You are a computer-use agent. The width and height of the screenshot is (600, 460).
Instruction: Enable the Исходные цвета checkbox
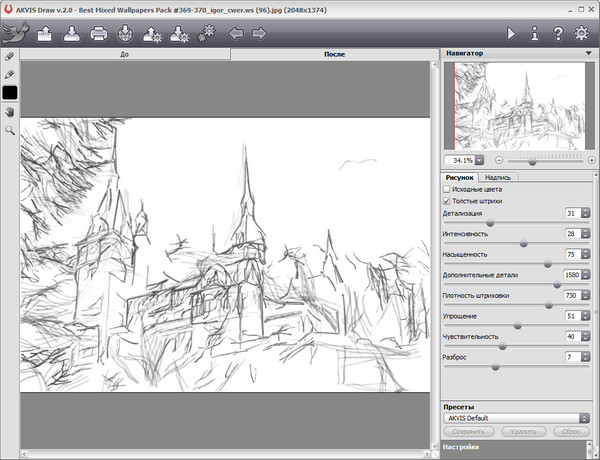click(x=446, y=189)
